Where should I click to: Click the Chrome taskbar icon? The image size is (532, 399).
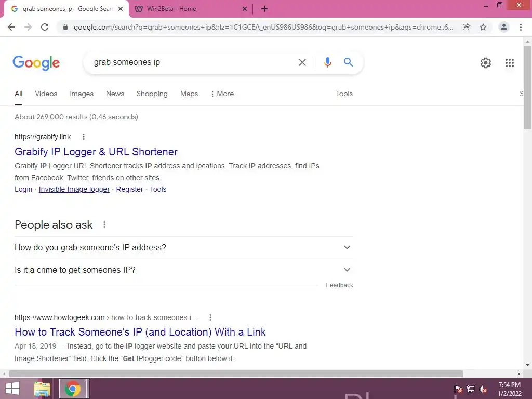coord(73,389)
